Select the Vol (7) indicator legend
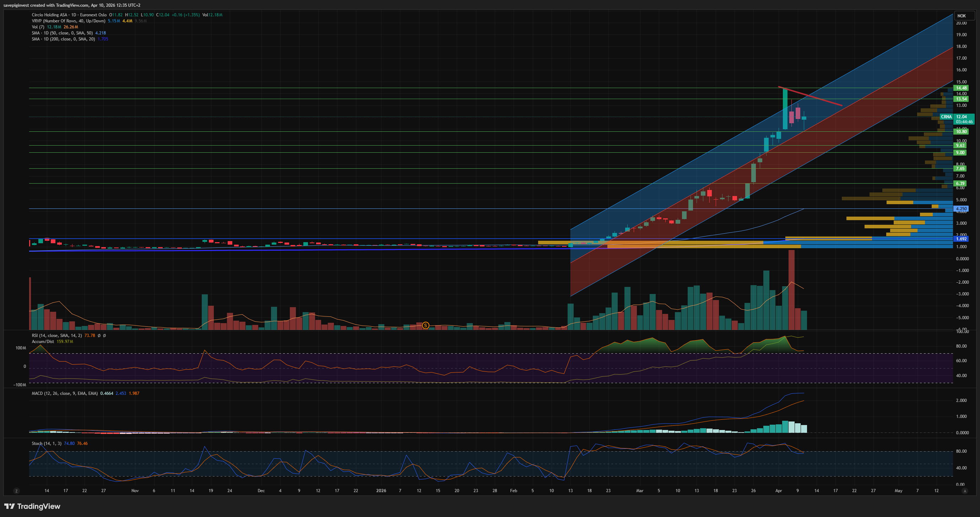980x517 pixels. [38, 27]
